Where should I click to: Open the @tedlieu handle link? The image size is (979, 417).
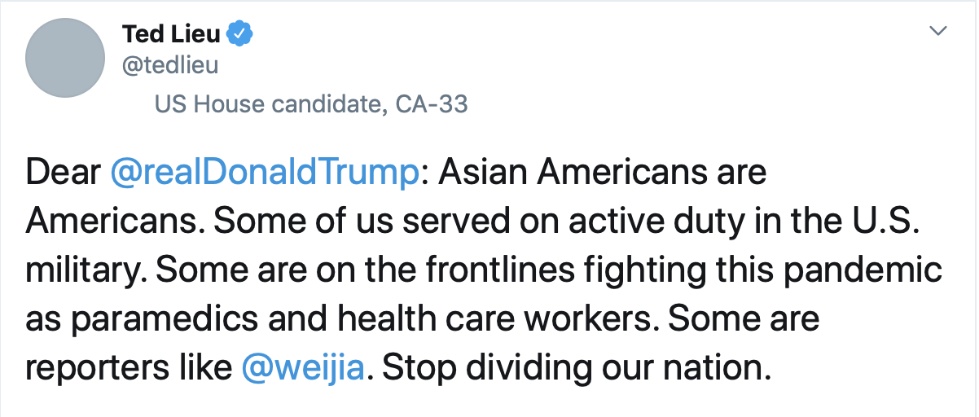tap(170, 66)
